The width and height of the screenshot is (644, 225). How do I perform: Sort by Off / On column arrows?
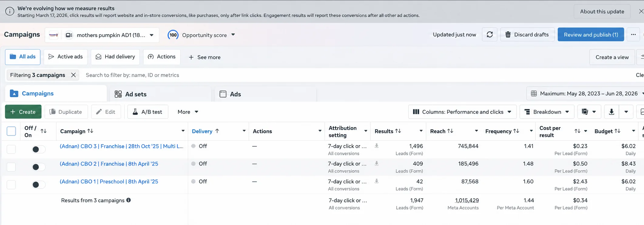(x=44, y=131)
